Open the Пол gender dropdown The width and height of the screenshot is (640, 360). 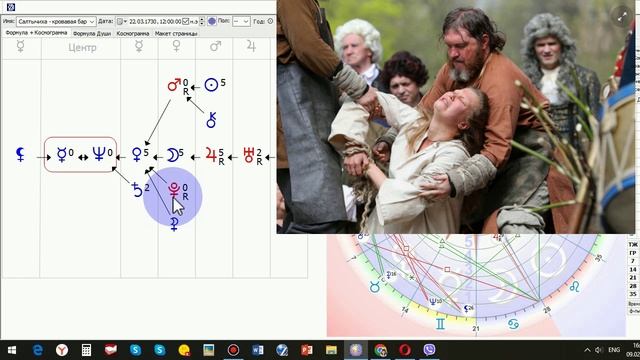tap(241, 21)
